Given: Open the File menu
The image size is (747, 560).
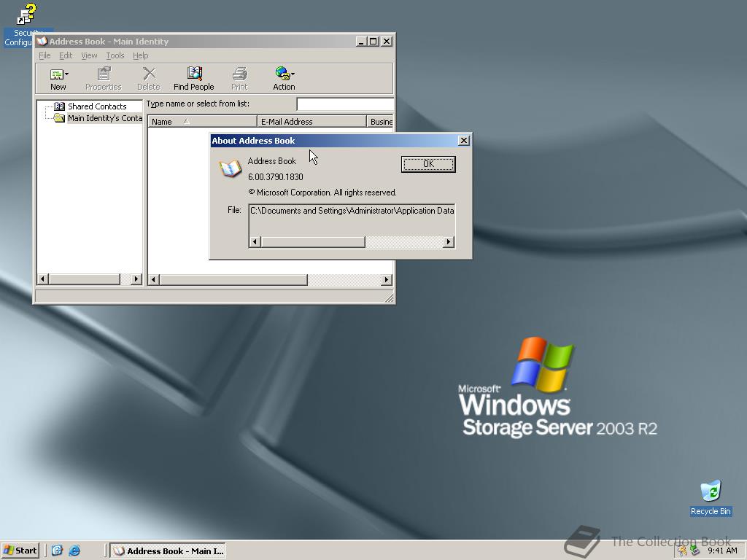Looking at the screenshot, I should pyautogui.click(x=44, y=55).
